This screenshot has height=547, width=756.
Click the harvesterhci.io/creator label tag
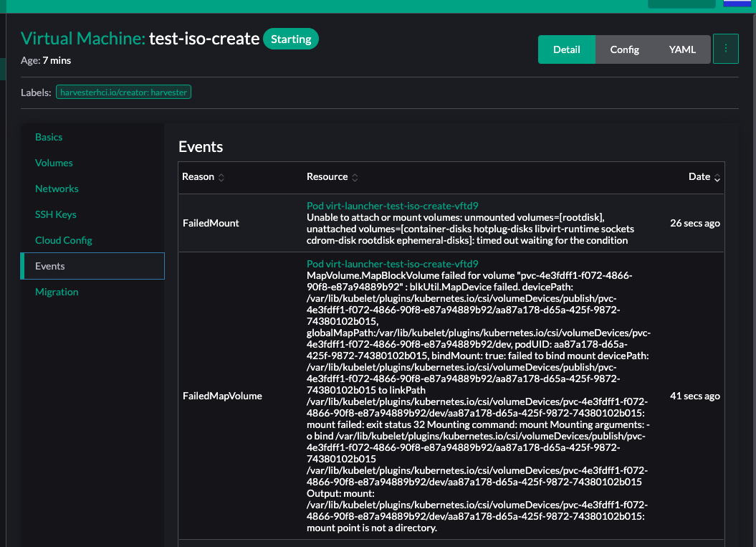point(123,92)
